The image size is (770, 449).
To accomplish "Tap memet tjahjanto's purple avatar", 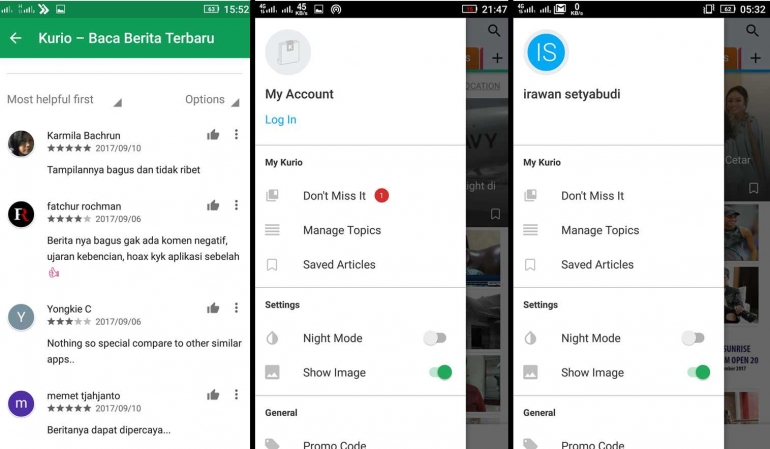I will tap(21, 403).
